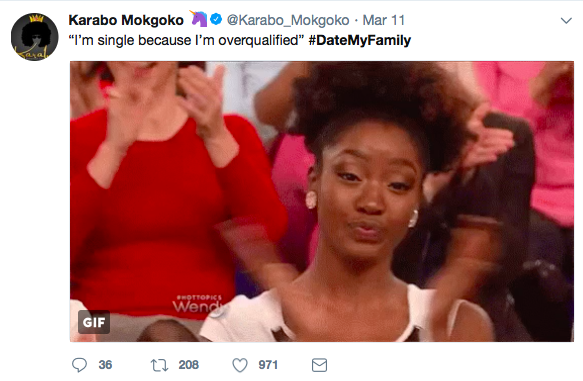The height and width of the screenshot is (381, 583).
Task: Open the Mar 11 timestamp link
Action: click(384, 20)
